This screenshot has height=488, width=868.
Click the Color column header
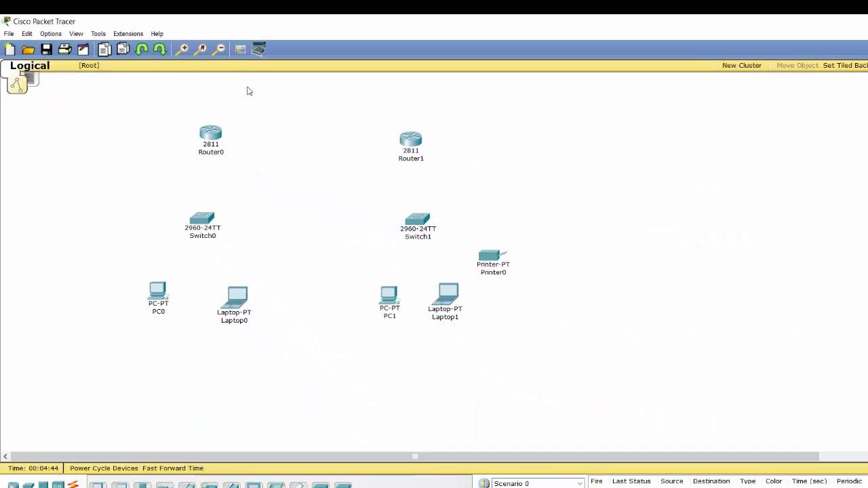[x=774, y=481]
